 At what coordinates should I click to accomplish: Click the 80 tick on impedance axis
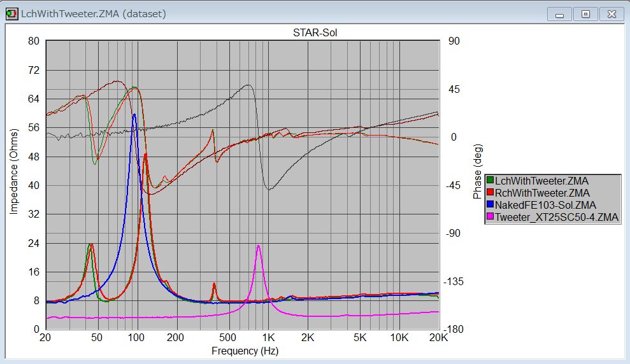(x=33, y=41)
